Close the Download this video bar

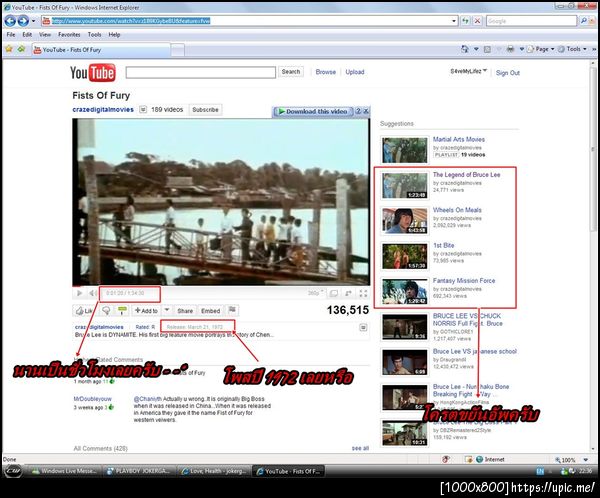coord(366,111)
